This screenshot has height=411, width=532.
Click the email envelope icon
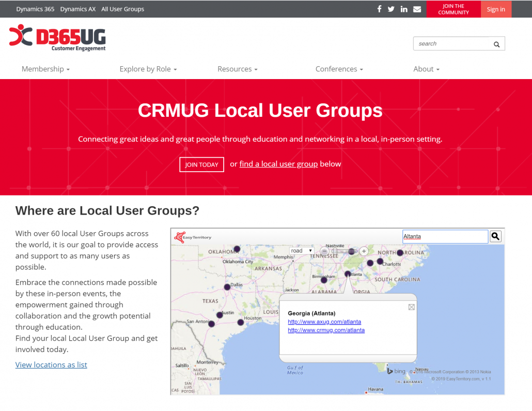[417, 9]
